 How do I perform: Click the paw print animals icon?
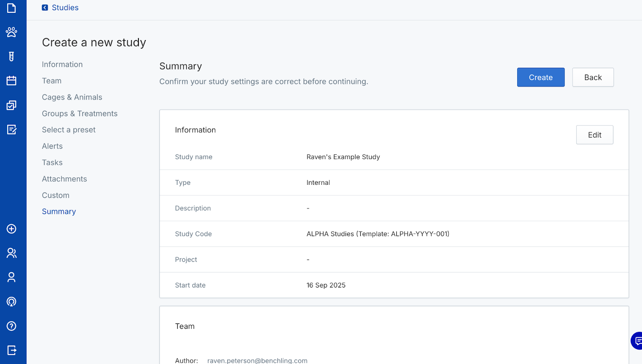(11, 32)
